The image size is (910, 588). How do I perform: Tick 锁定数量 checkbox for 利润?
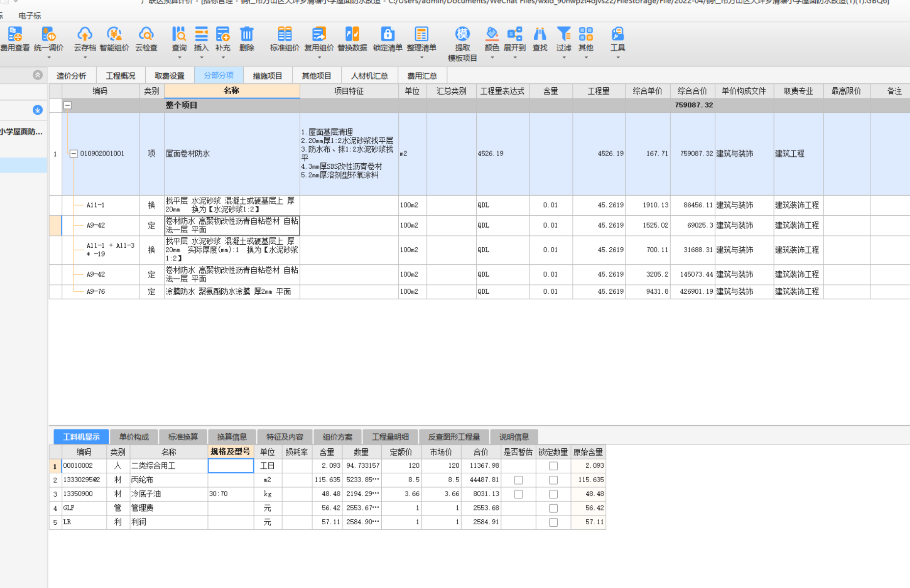553,522
